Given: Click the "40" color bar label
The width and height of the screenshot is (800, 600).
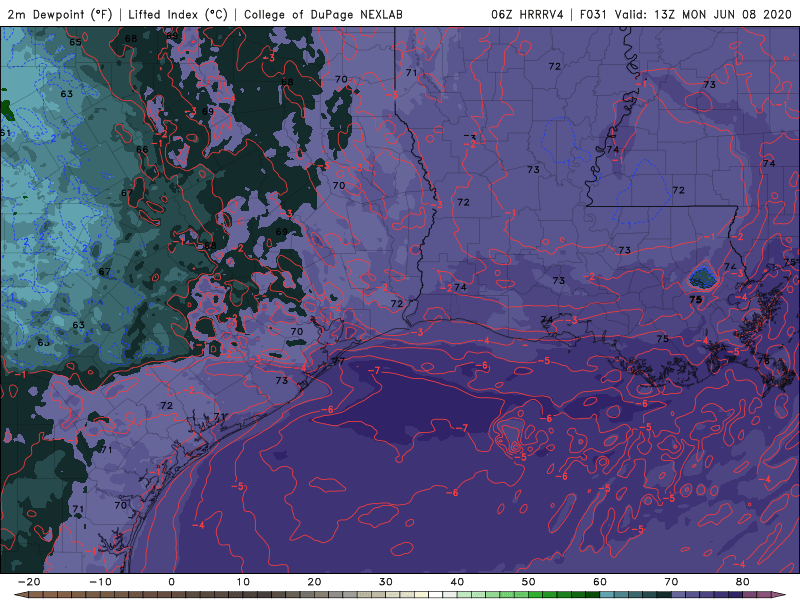Looking at the screenshot, I should (457, 582).
